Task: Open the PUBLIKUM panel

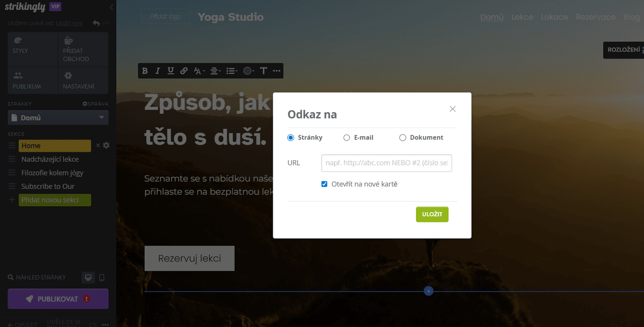Action: 33,80
